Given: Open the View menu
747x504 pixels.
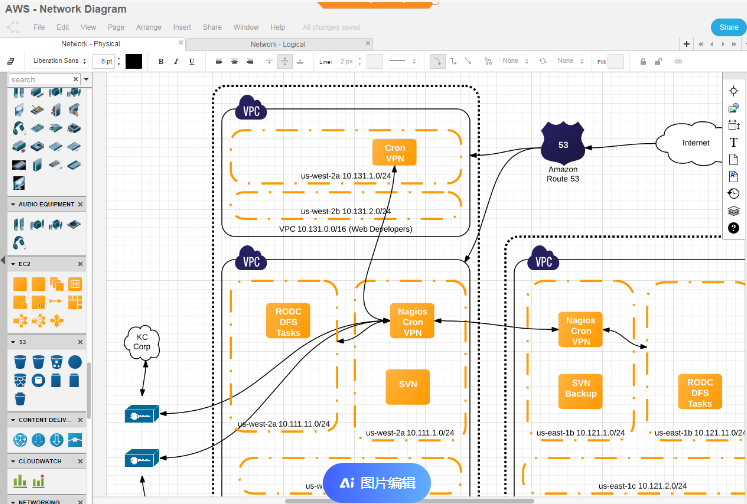Looking at the screenshot, I should [x=88, y=27].
